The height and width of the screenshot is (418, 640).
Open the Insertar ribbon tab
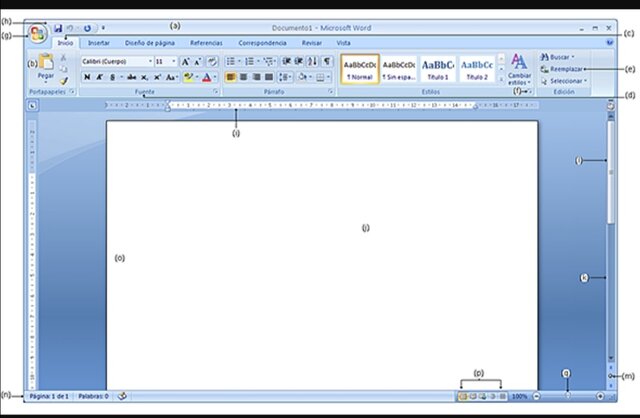(x=99, y=43)
